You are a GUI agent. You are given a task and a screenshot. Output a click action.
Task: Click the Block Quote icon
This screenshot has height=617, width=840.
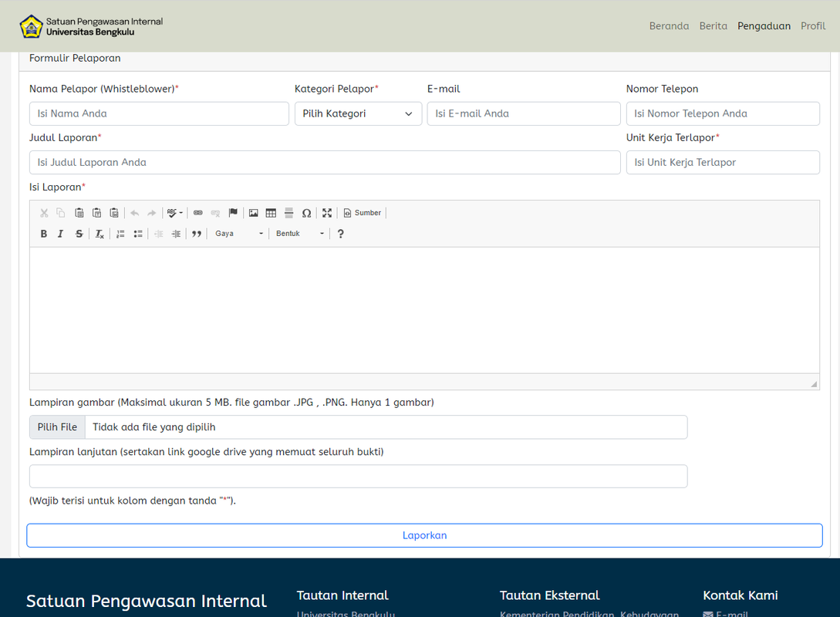click(197, 234)
